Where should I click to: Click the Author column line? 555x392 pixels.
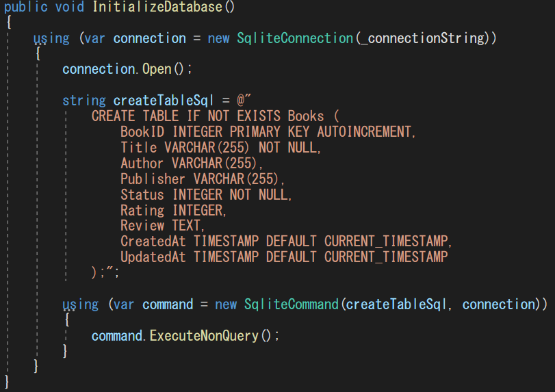pyautogui.click(x=192, y=163)
